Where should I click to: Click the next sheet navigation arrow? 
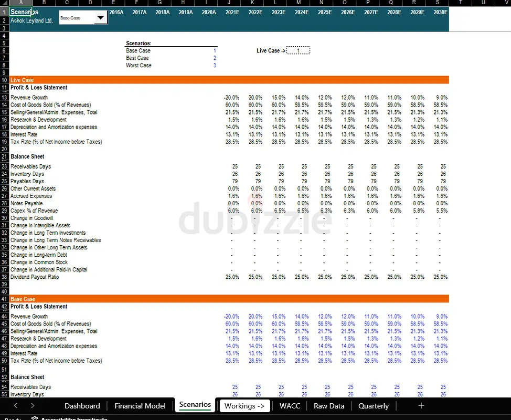pyautogui.click(x=33, y=405)
